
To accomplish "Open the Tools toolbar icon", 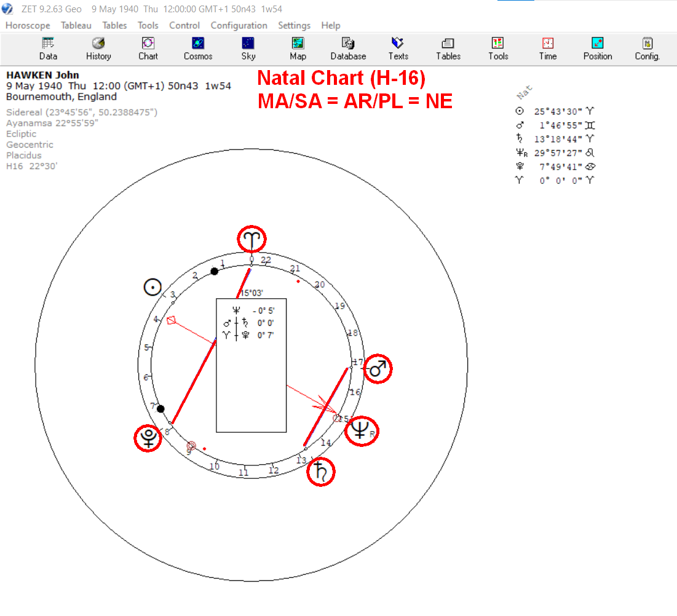I will point(498,49).
